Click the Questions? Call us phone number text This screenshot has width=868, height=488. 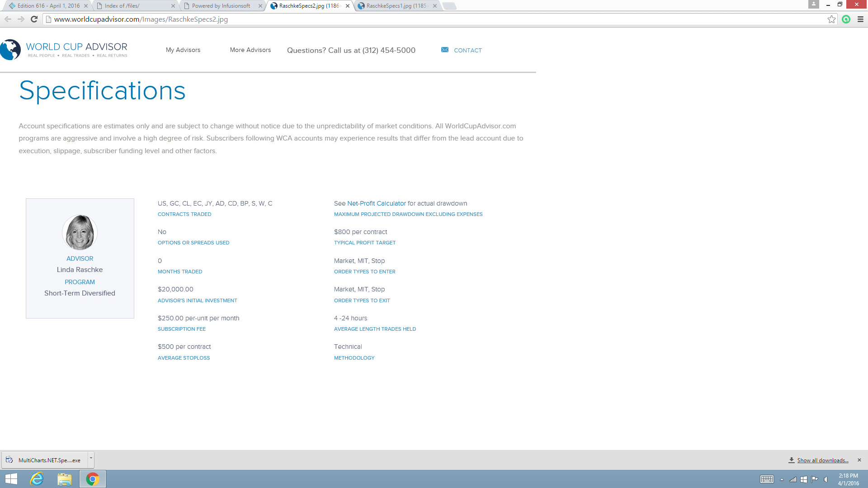(x=351, y=50)
